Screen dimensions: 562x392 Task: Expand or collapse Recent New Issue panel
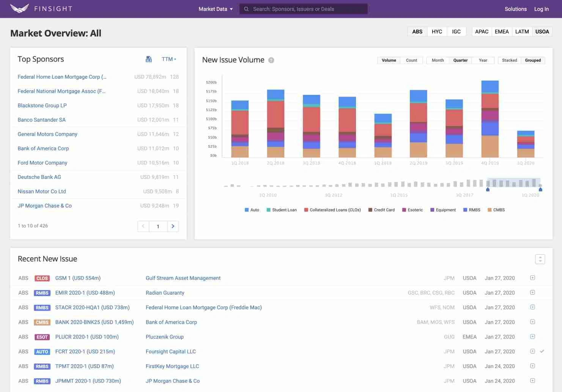click(540, 259)
